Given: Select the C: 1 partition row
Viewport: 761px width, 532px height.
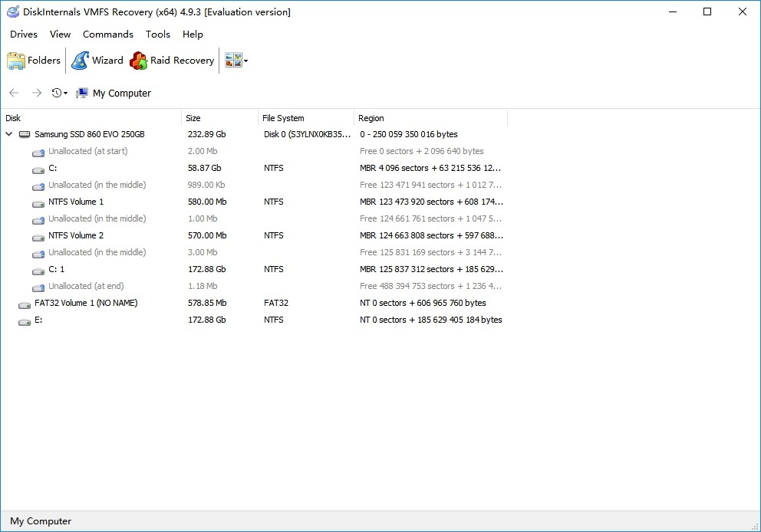Looking at the screenshot, I should [255, 269].
